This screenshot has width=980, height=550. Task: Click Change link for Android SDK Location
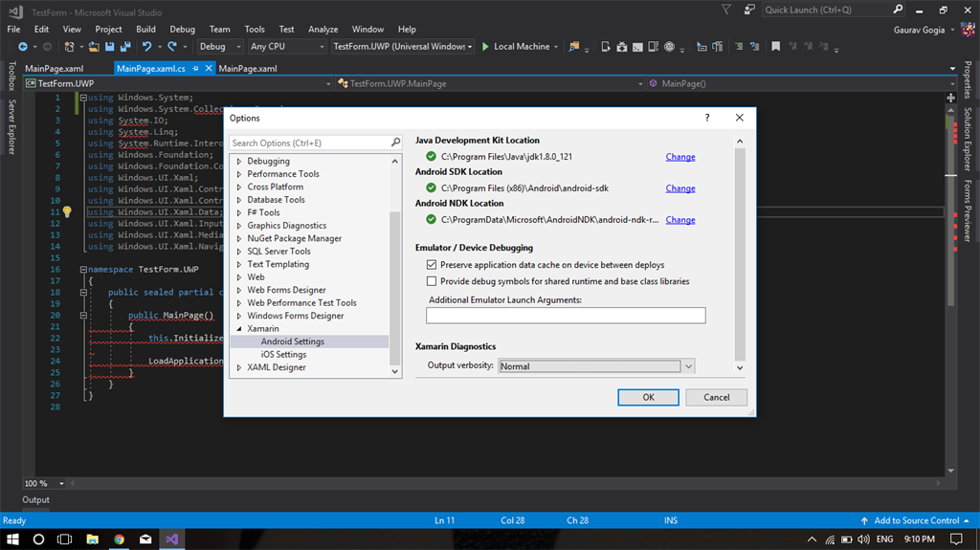click(x=680, y=188)
